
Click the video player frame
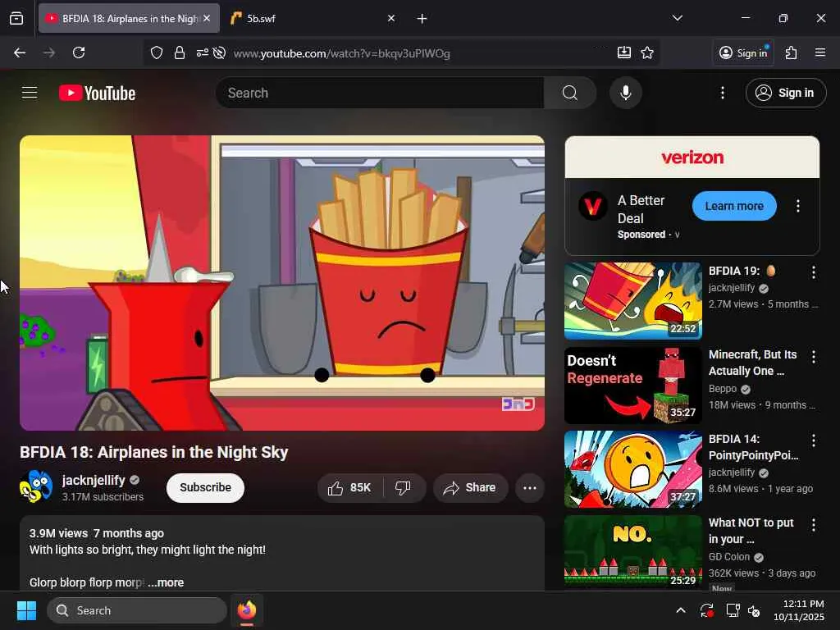[x=282, y=283]
